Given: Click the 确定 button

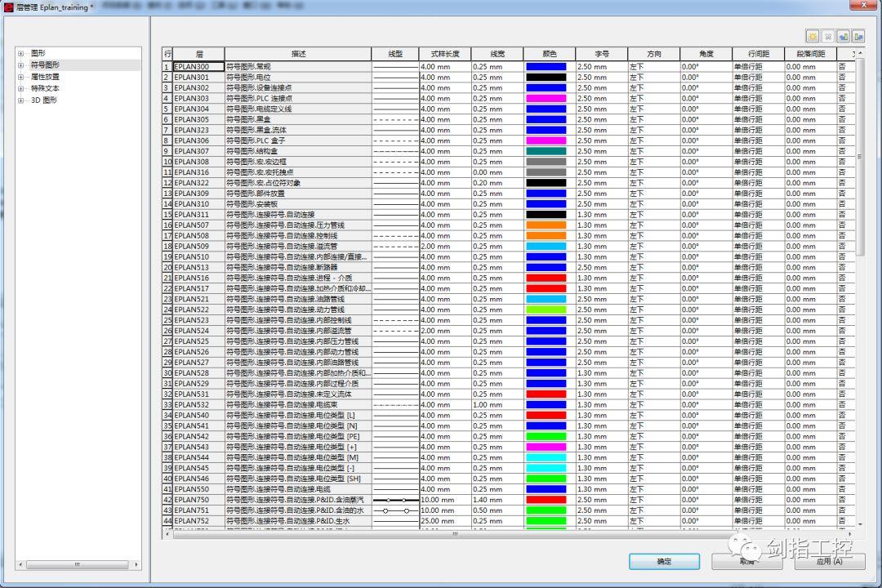Looking at the screenshot, I should point(664,561).
